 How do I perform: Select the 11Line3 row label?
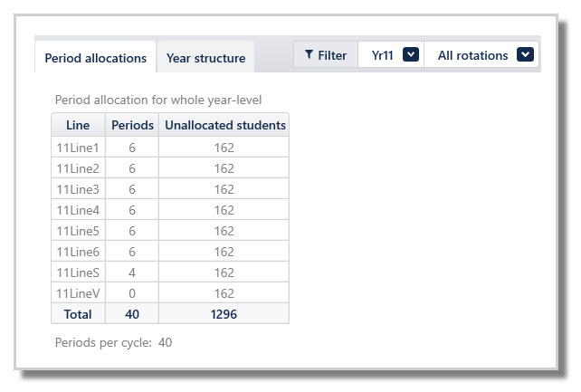pyautogui.click(x=78, y=189)
